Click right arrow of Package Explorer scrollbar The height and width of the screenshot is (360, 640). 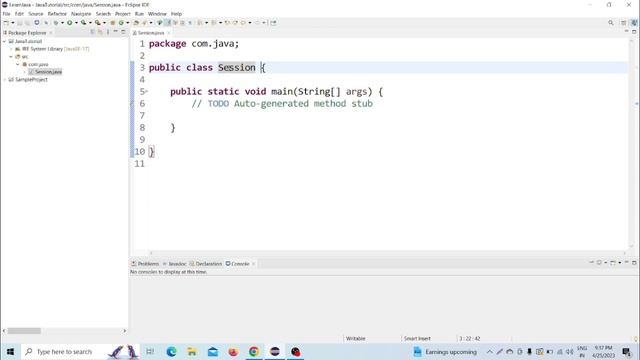point(125,331)
